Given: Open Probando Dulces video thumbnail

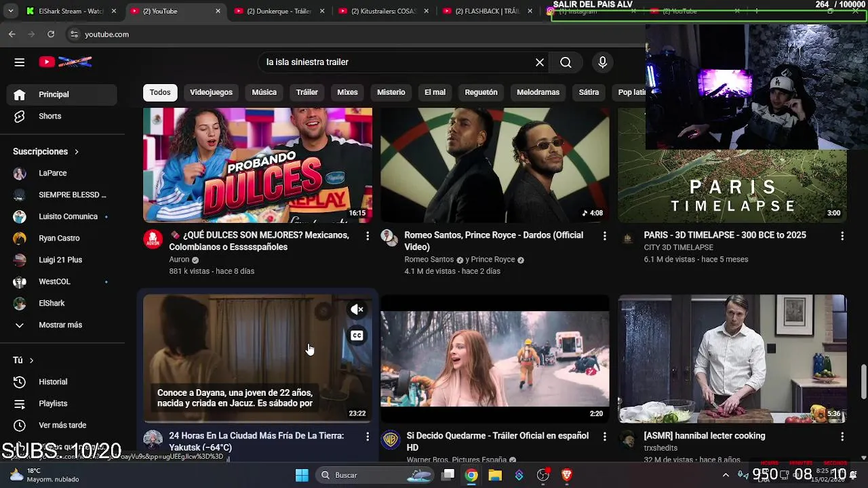Looking at the screenshot, I should pos(258,165).
